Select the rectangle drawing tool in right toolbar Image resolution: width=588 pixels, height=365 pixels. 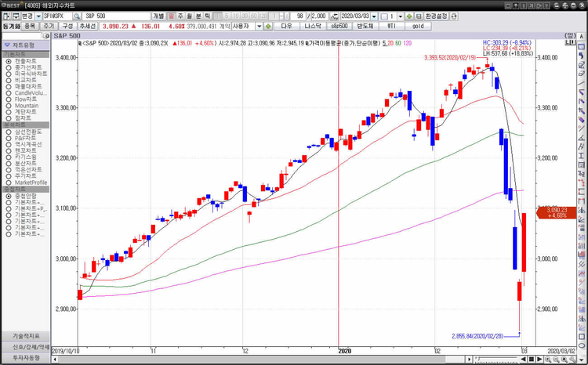click(581, 337)
